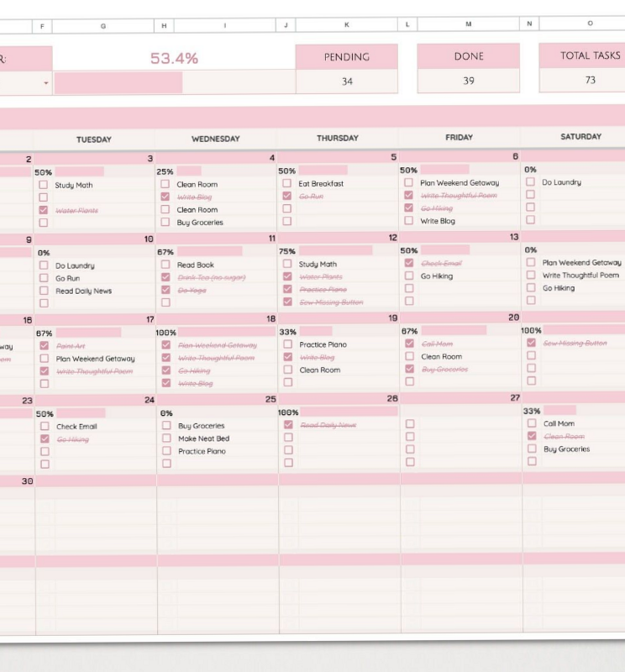Uncheck Read Daily News on Thursday 26
Viewport: 625px width, 672px height.
click(x=288, y=424)
